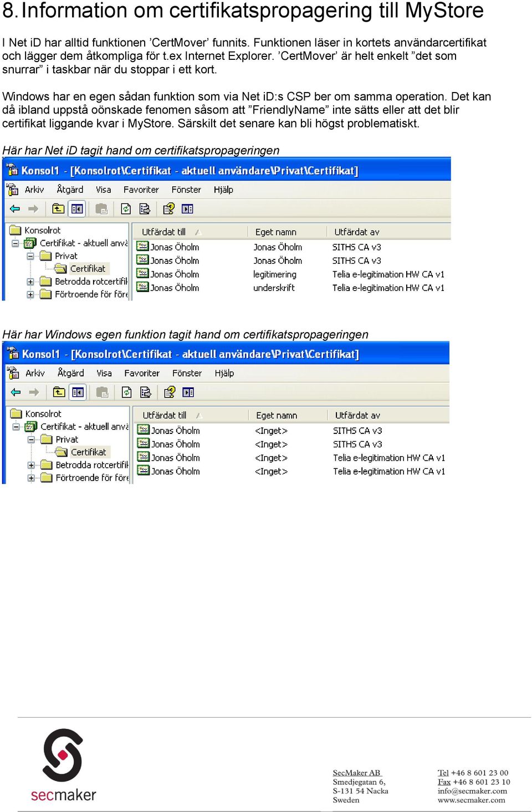
Task: Click the console icon beside Arkiv in the second Konsol1 window
Action: [13, 373]
